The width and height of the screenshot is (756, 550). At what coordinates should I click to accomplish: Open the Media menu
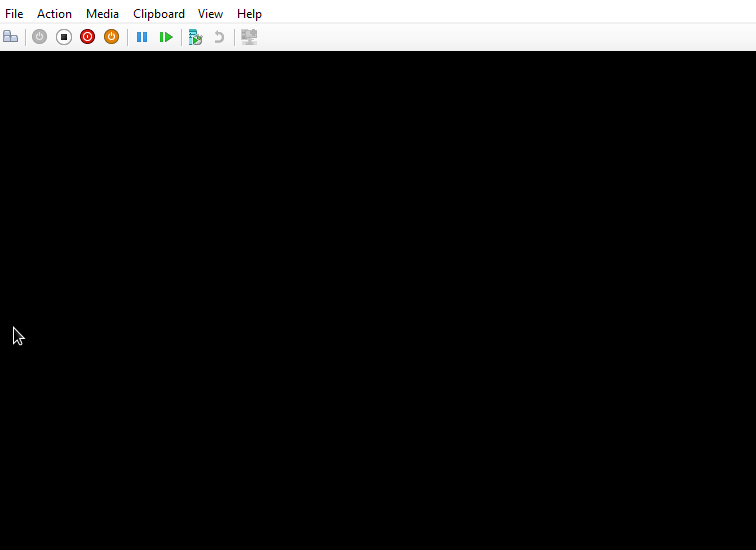click(102, 14)
